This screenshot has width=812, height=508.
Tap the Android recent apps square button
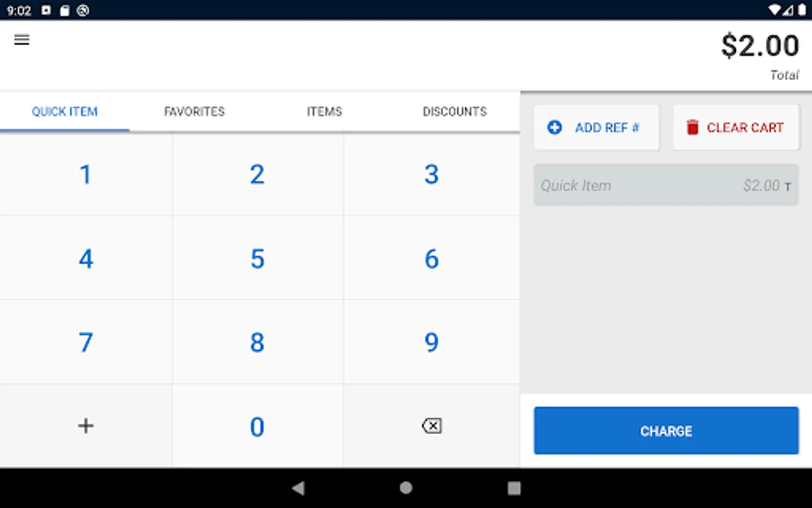[x=514, y=488]
